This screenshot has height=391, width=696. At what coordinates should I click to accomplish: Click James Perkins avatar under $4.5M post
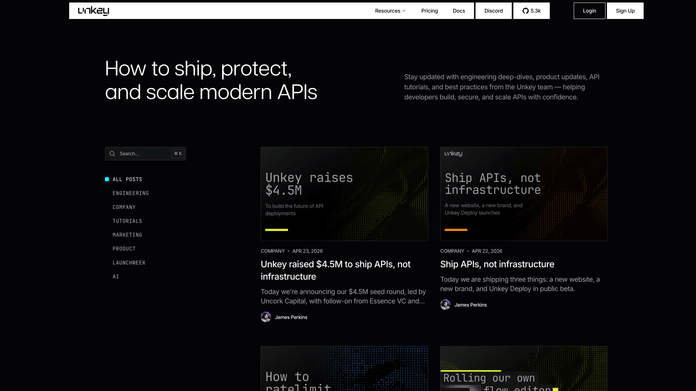tap(266, 317)
